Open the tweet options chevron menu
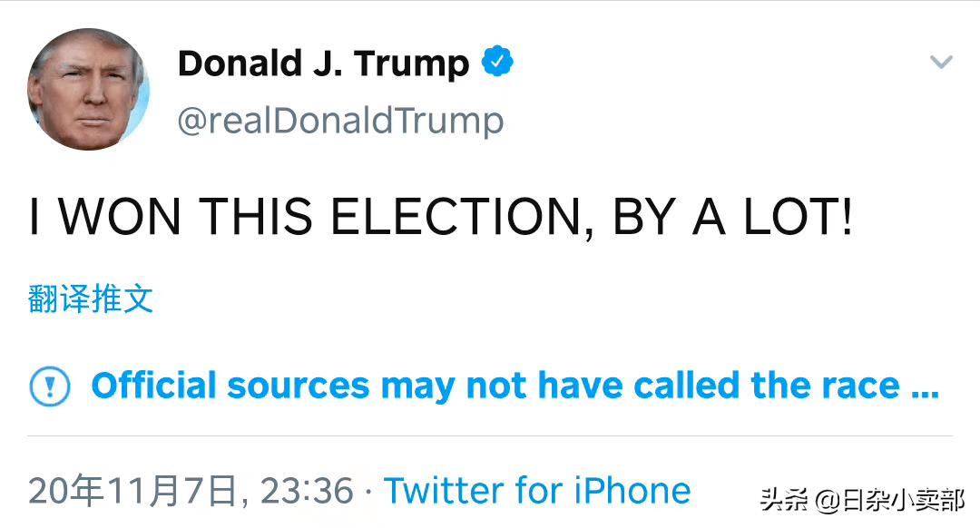Screen dimensions: 980x528 pyautogui.click(x=941, y=63)
